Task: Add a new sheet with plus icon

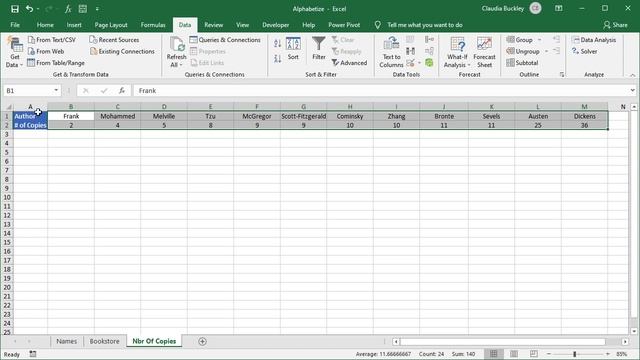Action: (x=202, y=341)
